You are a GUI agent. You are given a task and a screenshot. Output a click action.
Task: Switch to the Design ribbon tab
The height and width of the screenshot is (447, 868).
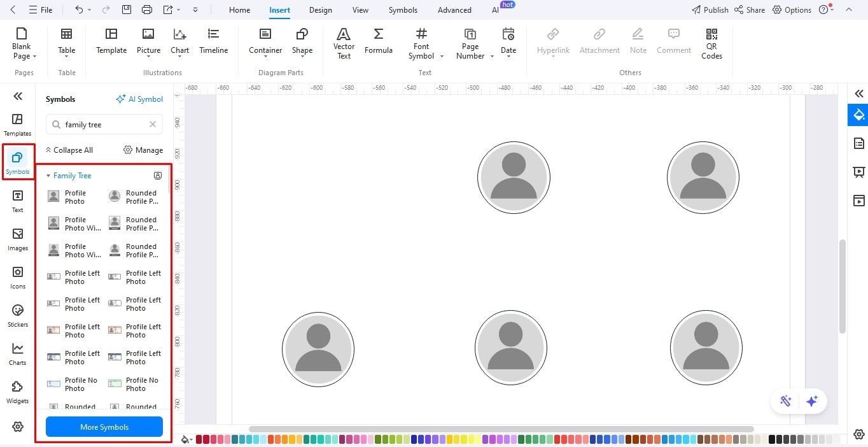tap(320, 10)
